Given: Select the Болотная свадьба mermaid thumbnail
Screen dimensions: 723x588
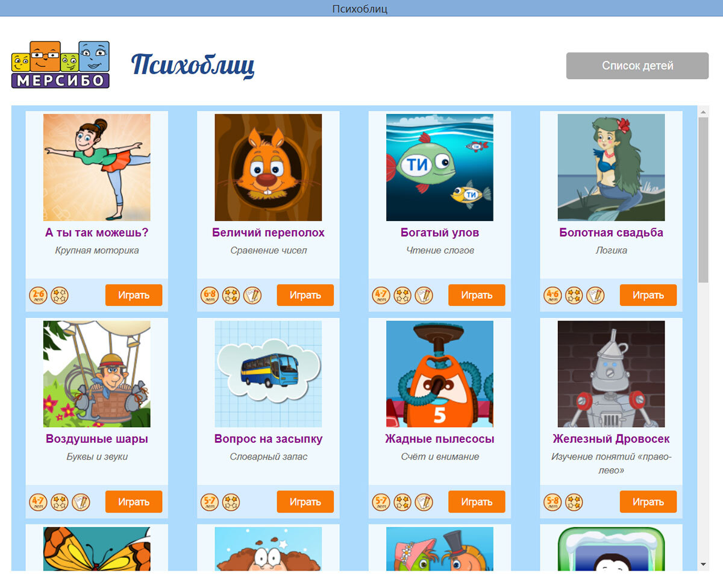Looking at the screenshot, I should pyautogui.click(x=612, y=167).
